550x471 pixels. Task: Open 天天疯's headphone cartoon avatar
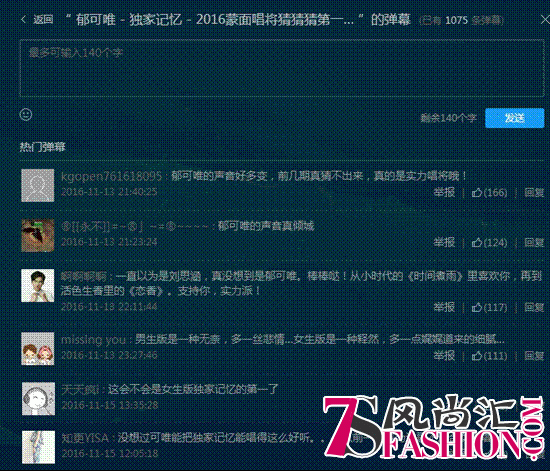click(38, 399)
